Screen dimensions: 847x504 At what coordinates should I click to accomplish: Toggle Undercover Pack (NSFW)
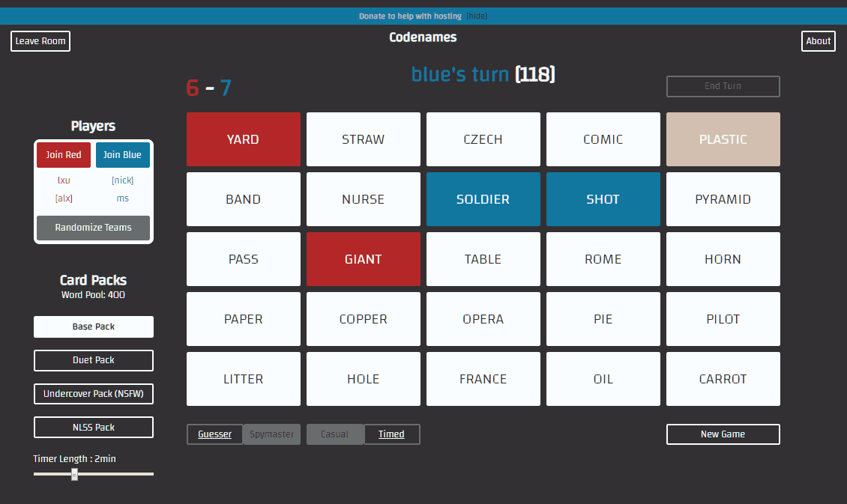pyautogui.click(x=94, y=394)
